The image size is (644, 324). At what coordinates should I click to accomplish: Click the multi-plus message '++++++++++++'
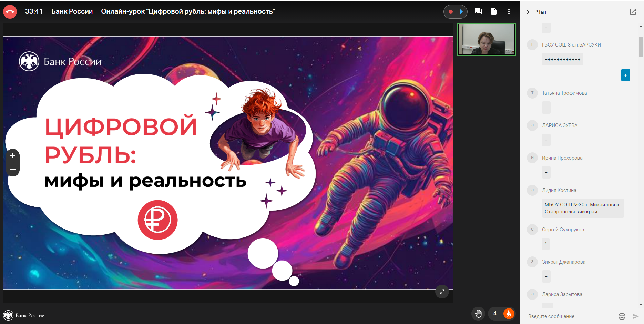point(563,60)
